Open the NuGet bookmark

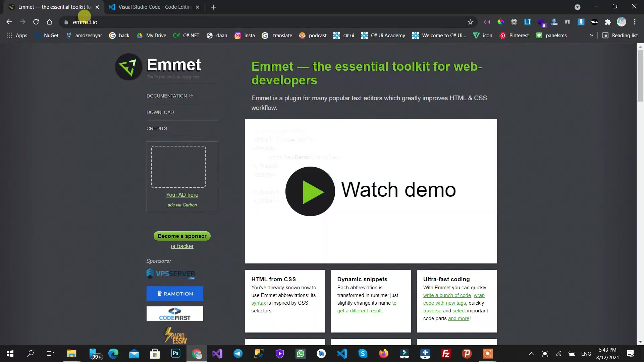47,36
